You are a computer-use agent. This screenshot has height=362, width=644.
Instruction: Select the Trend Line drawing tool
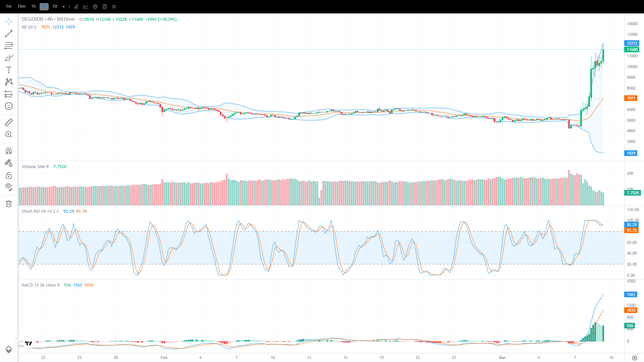point(9,33)
